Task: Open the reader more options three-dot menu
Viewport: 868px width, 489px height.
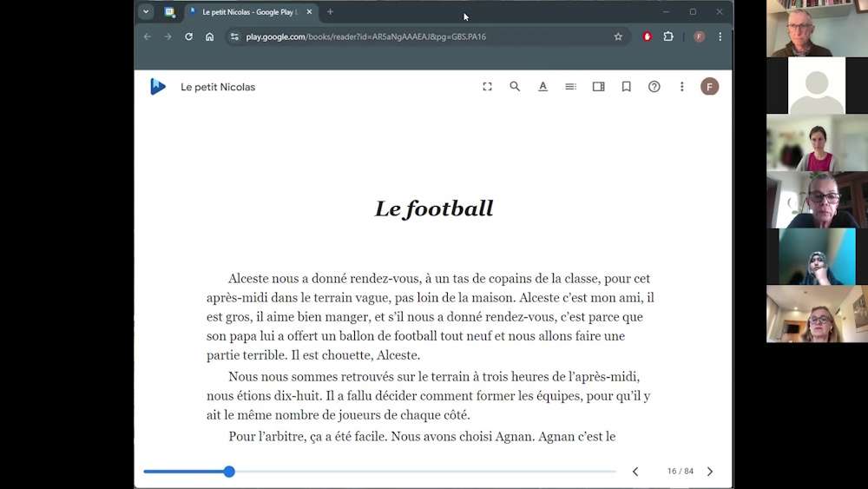Action: pos(682,86)
